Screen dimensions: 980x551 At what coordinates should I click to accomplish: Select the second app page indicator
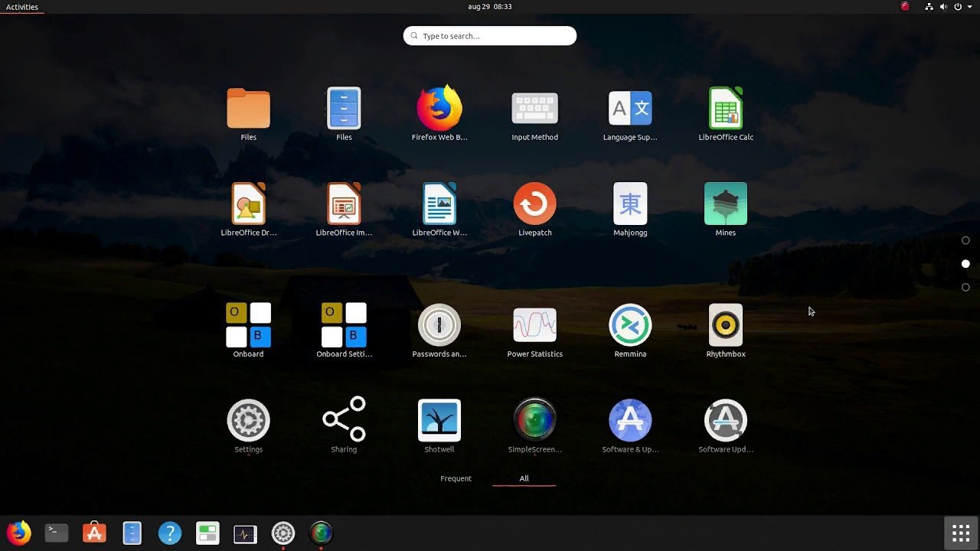pyautogui.click(x=965, y=264)
